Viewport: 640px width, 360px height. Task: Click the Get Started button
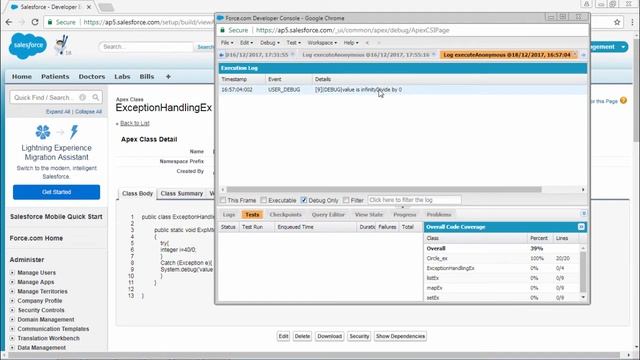tap(56, 192)
